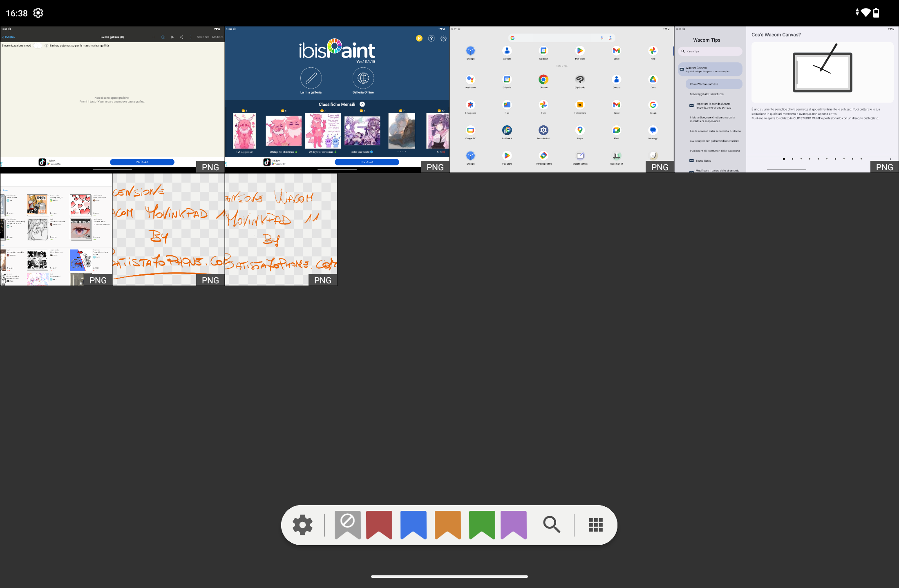Tap the Wi-Fi status icon
The image size is (899, 588).
865,13
